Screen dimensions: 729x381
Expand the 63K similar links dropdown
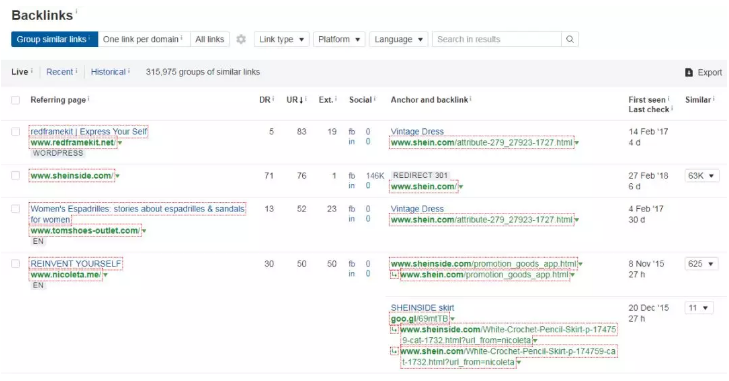pyautogui.click(x=701, y=176)
